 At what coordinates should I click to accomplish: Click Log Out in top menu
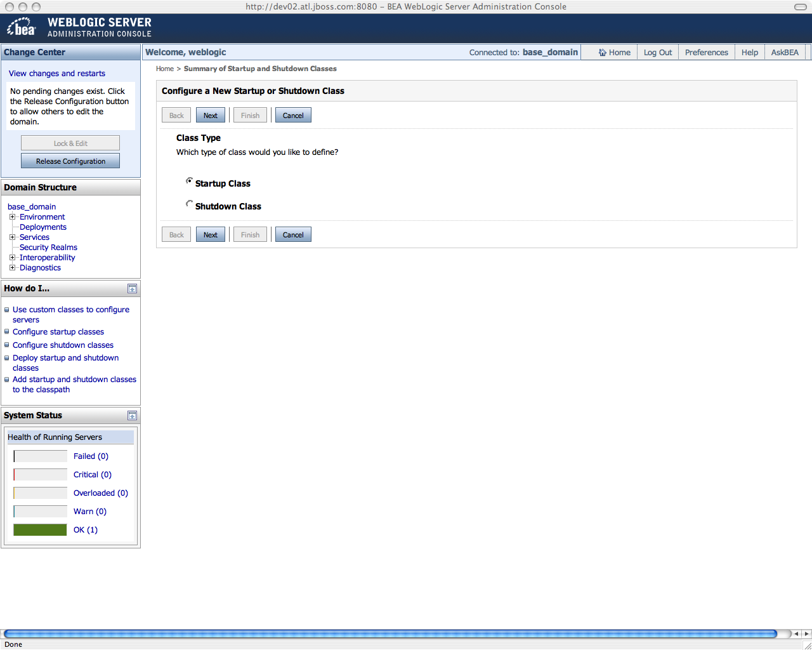tap(658, 53)
